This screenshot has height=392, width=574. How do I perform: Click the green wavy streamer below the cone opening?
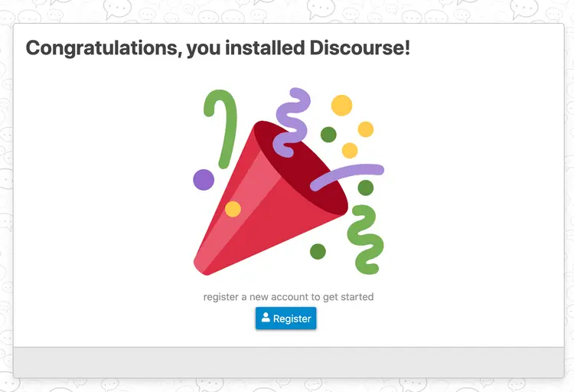[365, 240]
